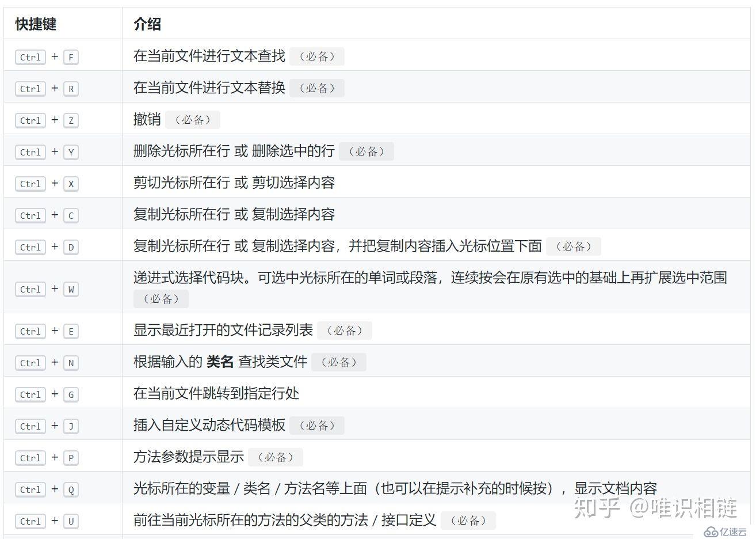Viewport: 756px width, 539px height.
Task: Click the 必备 badge in Ctrl + R row
Action: [317, 88]
